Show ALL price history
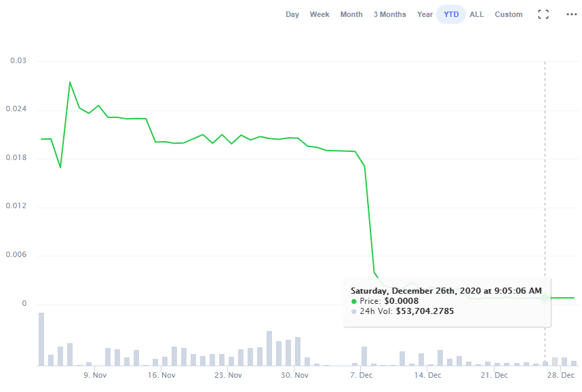Image resolution: width=582 pixels, height=392 pixels. tap(477, 14)
